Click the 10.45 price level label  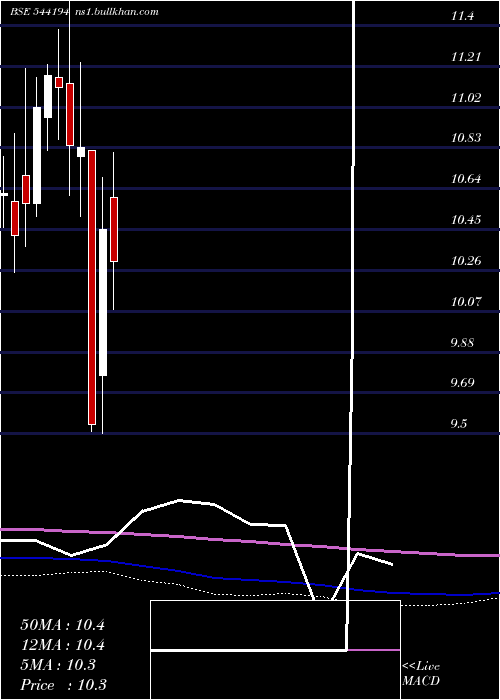pos(466,220)
